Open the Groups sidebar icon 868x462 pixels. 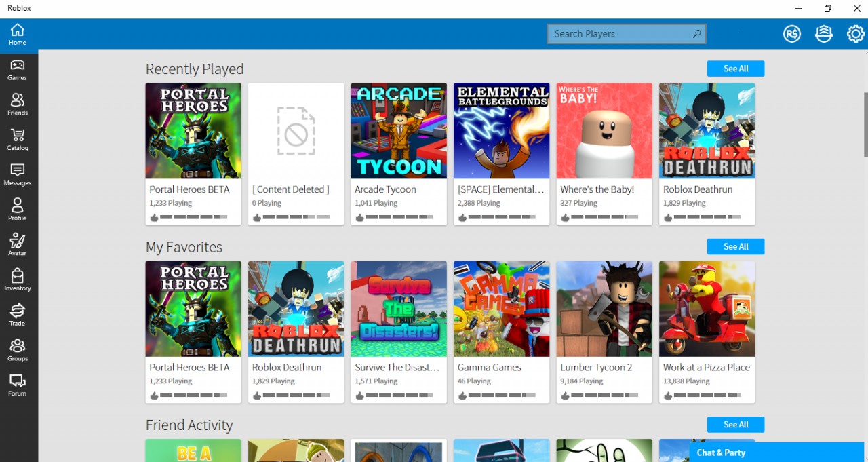click(x=18, y=350)
